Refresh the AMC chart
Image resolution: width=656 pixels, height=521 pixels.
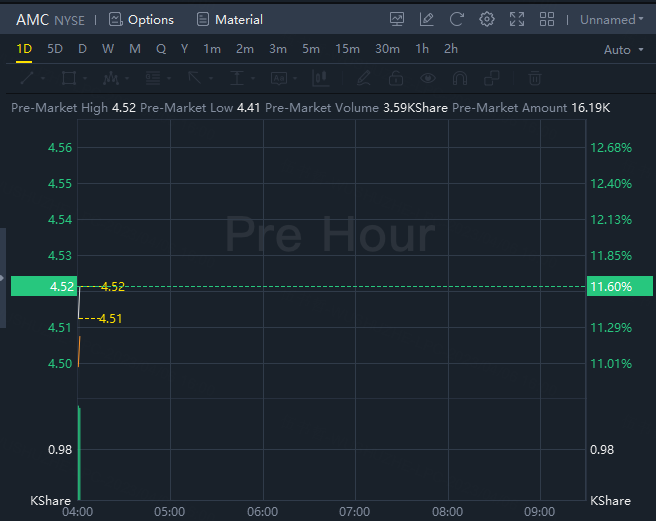456,19
